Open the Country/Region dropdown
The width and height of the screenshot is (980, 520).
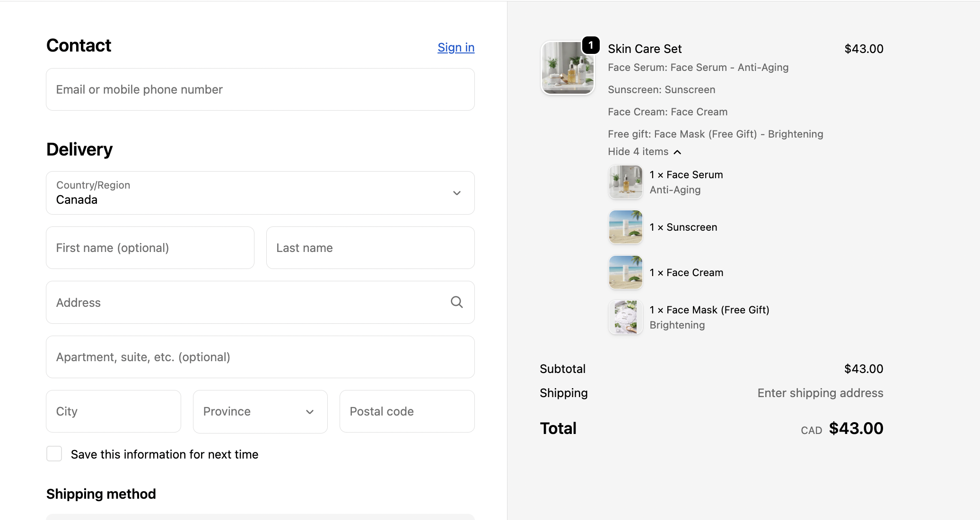tap(255, 193)
